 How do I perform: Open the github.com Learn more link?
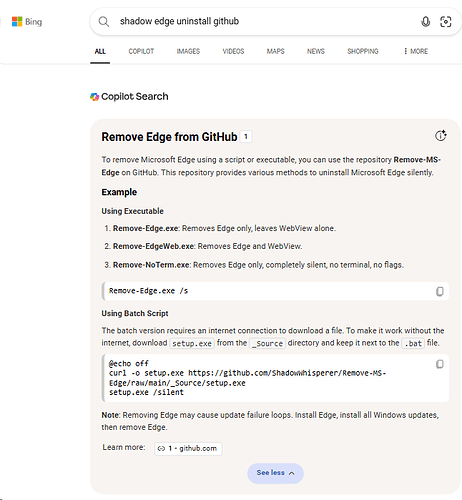click(188, 448)
